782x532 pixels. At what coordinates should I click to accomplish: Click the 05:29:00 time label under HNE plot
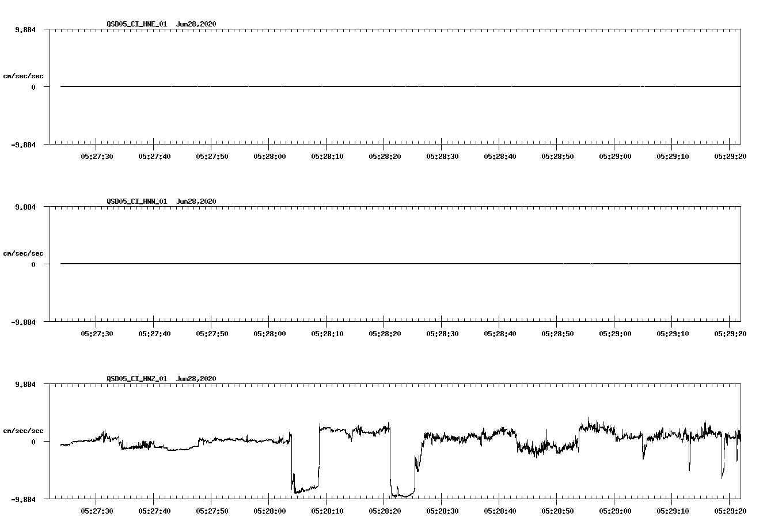click(615, 156)
